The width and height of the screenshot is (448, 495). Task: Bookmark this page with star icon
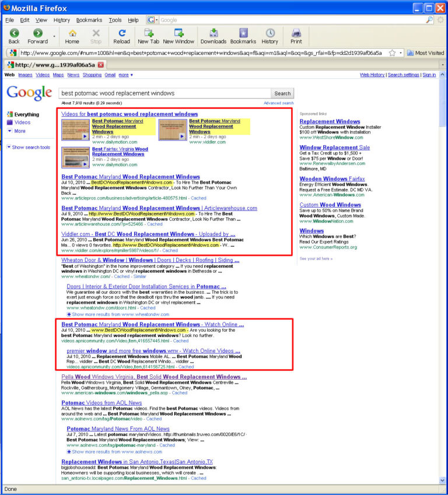coord(392,53)
